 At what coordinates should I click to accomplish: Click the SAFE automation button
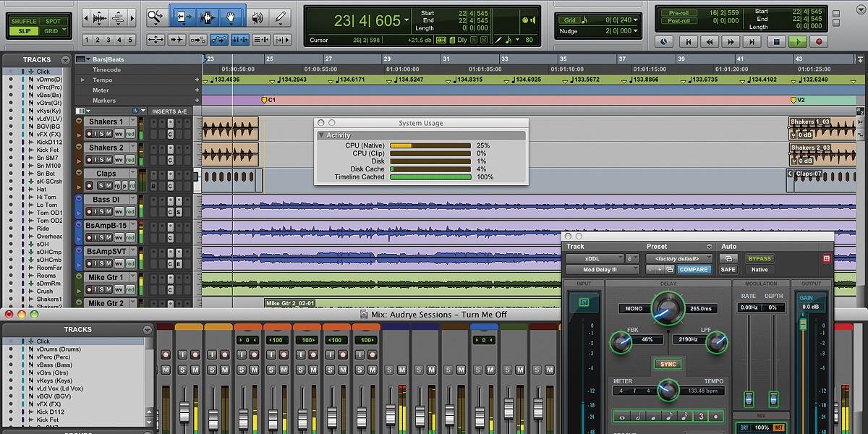[728, 270]
